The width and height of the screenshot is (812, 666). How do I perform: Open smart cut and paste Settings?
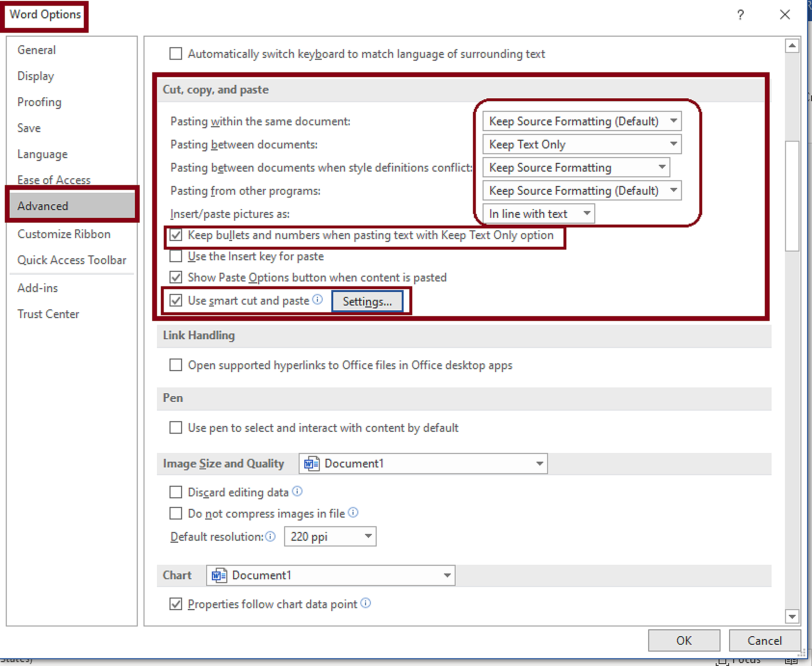367,301
